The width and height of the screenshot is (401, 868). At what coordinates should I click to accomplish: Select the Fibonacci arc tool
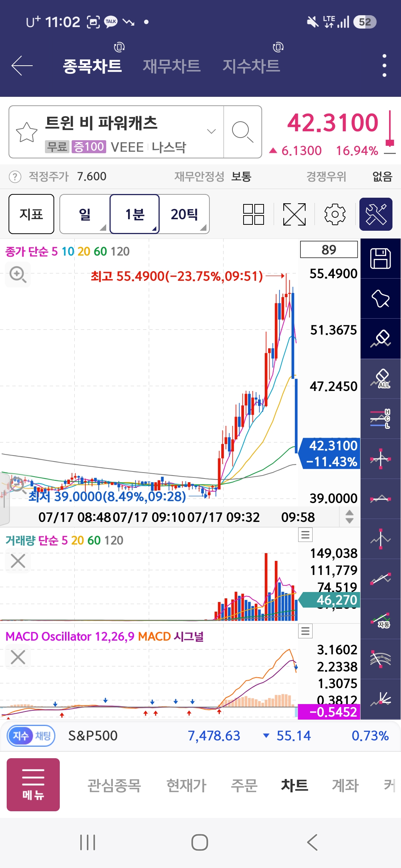click(x=381, y=659)
